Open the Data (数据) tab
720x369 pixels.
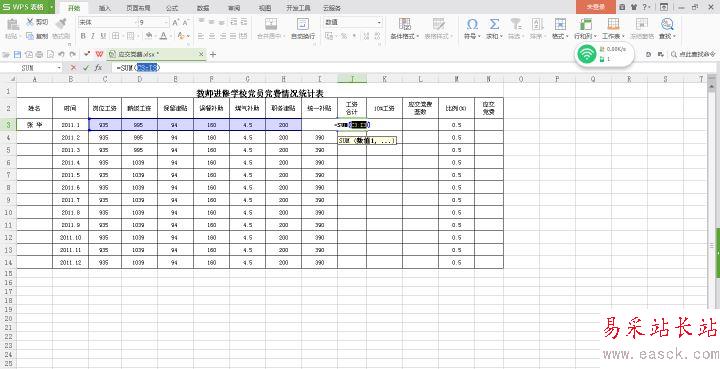[x=202, y=8]
